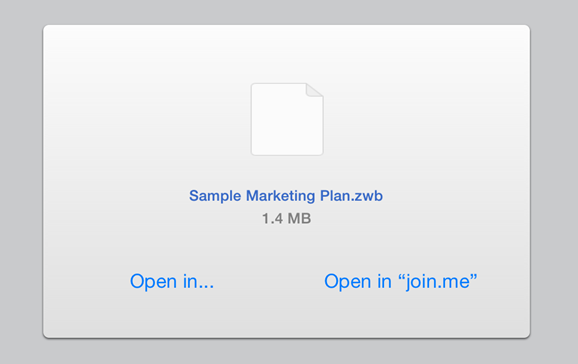Preview the .zwb attachment thumbnail

click(287, 119)
